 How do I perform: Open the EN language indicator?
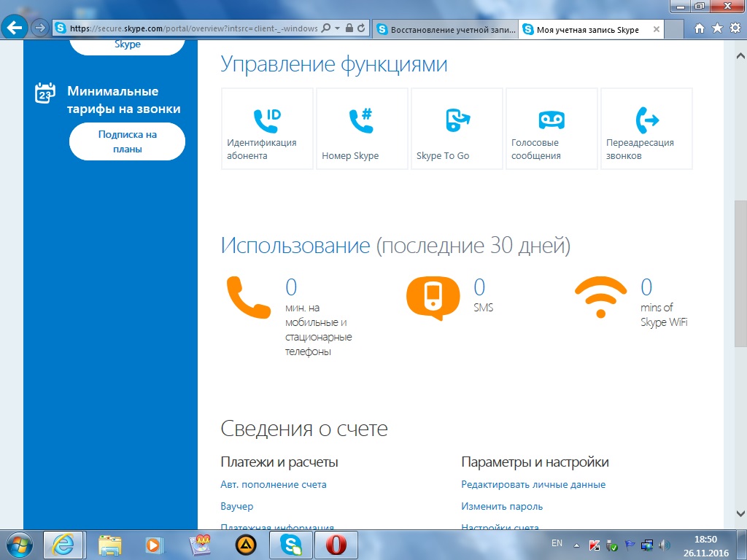click(557, 543)
